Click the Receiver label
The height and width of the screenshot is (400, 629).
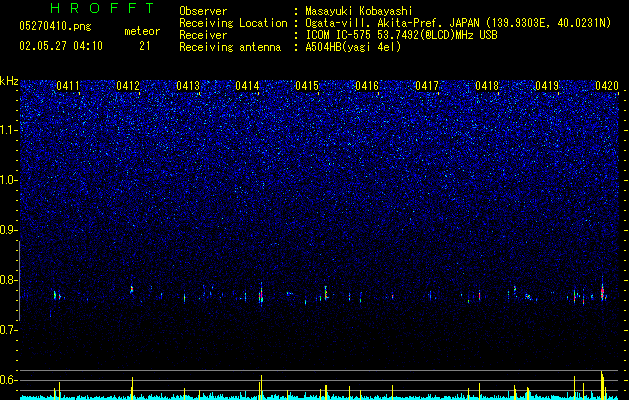click(x=203, y=35)
